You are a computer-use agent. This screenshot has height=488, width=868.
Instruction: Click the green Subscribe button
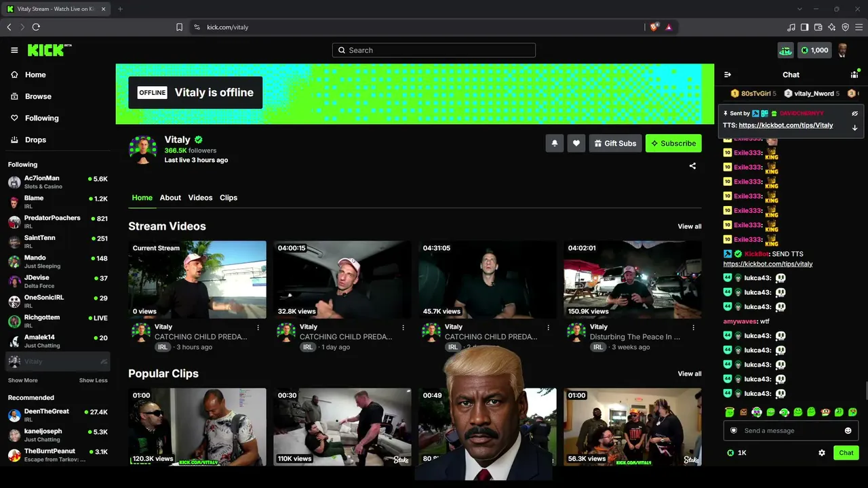click(x=673, y=143)
